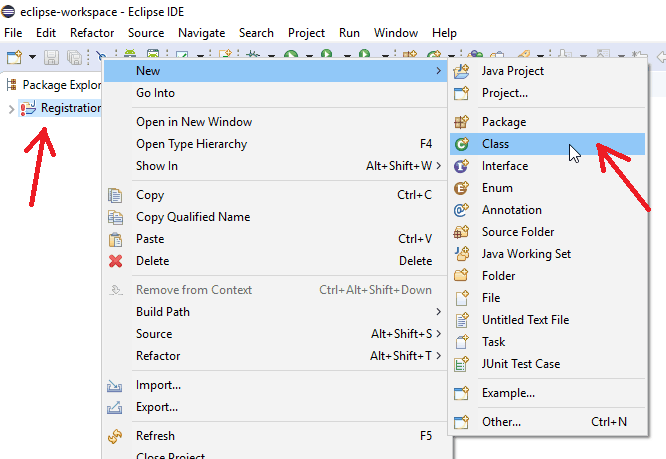Open the Navigate menu
Viewport: 666px width, 459px height.
click(202, 33)
